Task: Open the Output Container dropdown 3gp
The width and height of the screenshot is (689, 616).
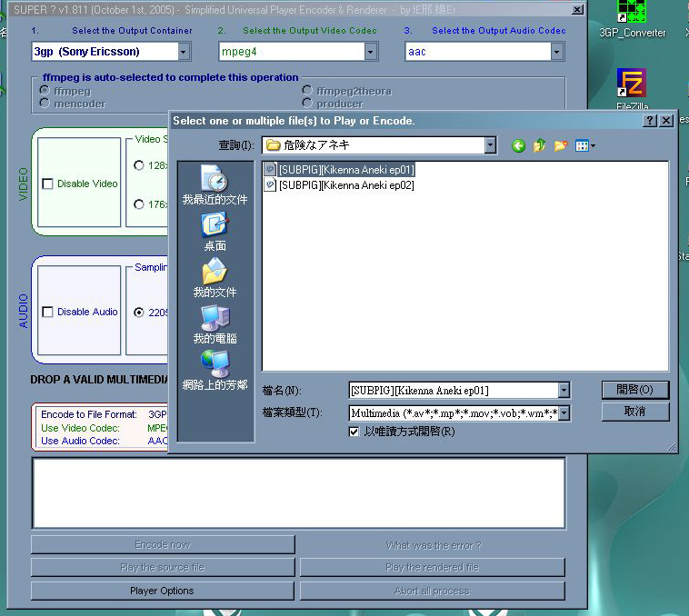Action: (x=111, y=52)
